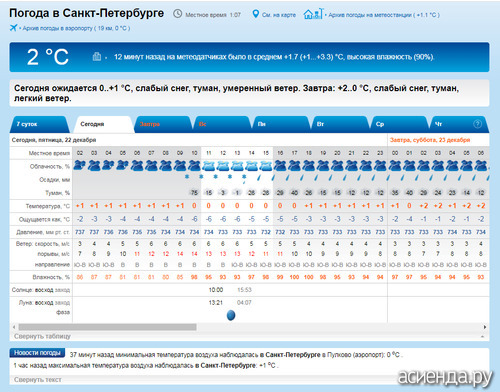Click the scrollbar right arrow

tap(485, 327)
